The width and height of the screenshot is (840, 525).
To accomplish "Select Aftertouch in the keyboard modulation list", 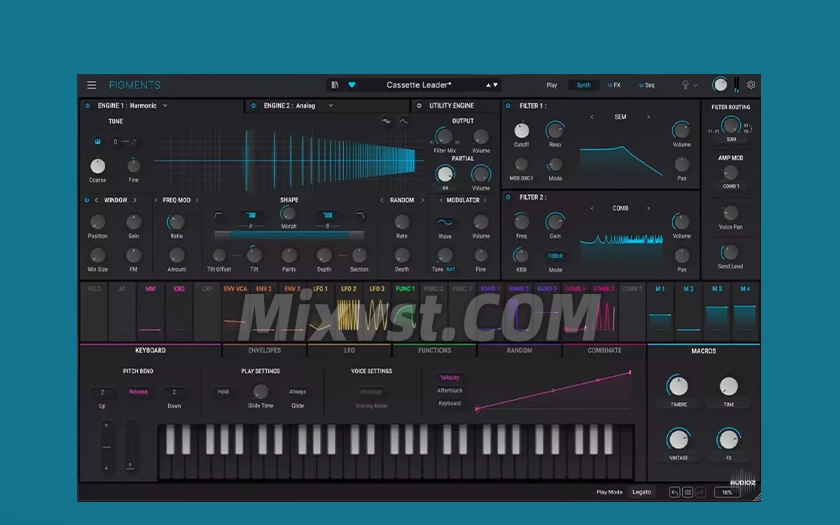I will click(x=450, y=390).
